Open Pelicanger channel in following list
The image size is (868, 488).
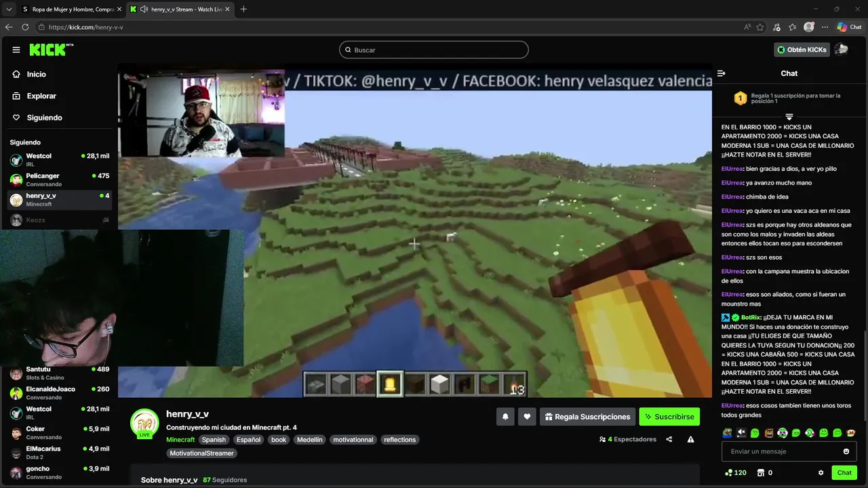(59, 180)
